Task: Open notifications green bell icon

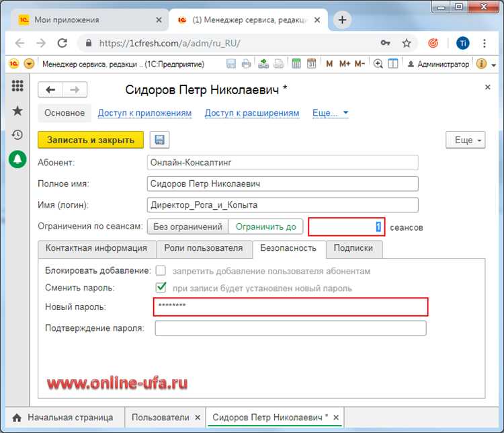Action: (17, 159)
